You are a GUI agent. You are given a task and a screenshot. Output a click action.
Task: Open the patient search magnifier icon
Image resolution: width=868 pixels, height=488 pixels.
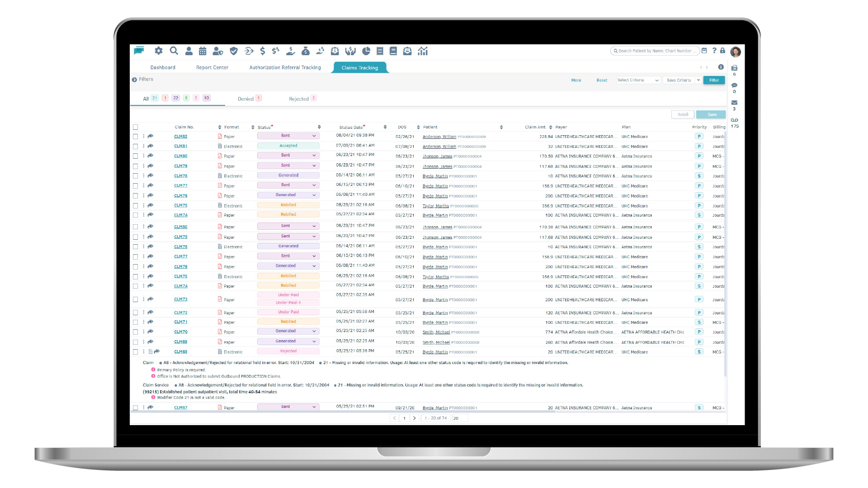[174, 51]
